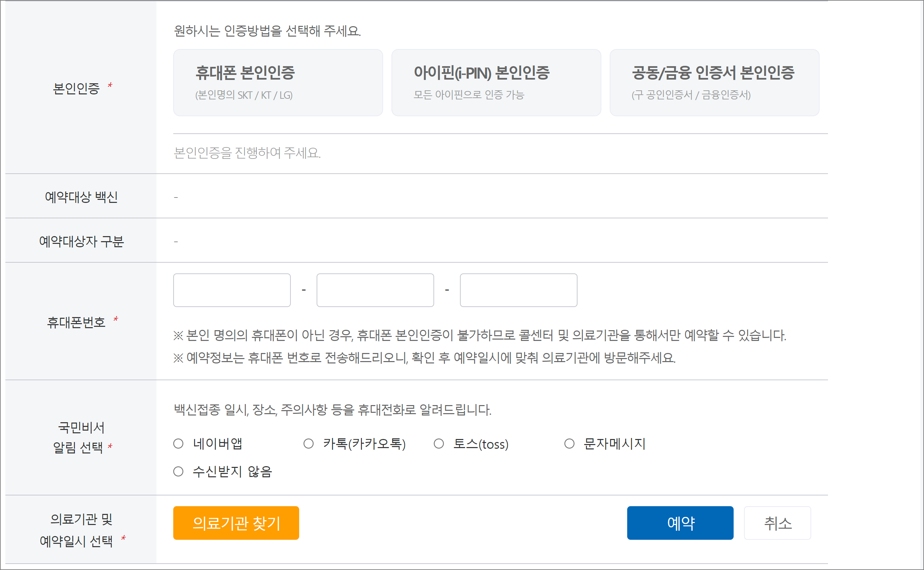Screen dimensions: 924x570
Task: Click 토스(toss) label text
Action: [480, 444]
